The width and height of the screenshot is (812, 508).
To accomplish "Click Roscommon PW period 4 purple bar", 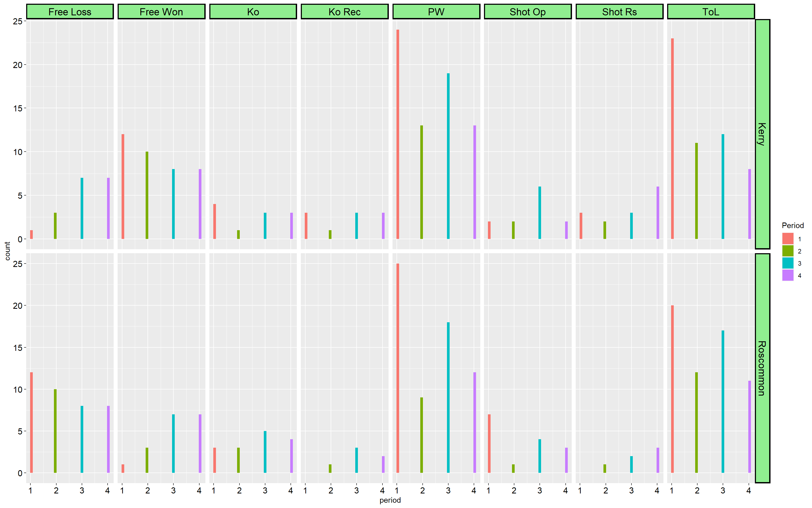I will (475, 423).
